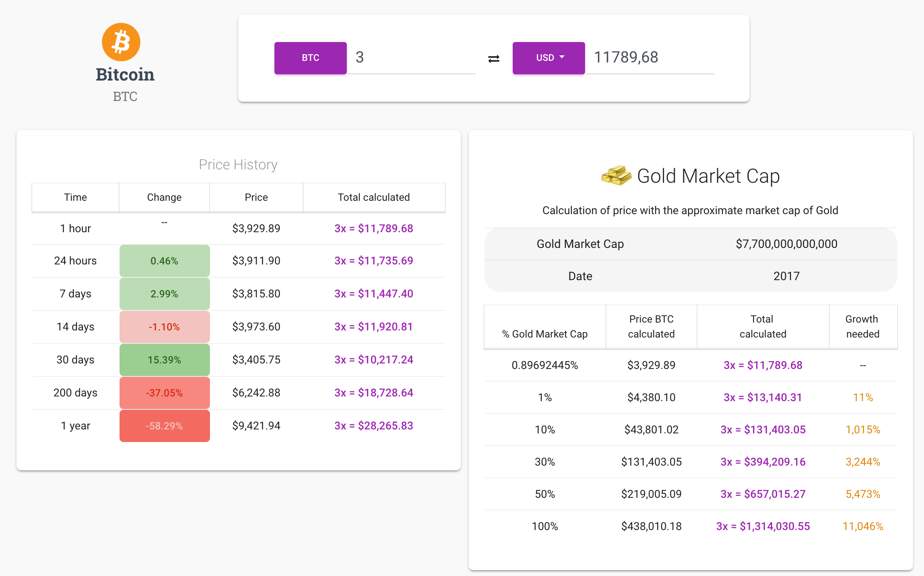The height and width of the screenshot is (576, 924).
Task: Click the gold bars icon next to Gold Market Cap
Action: [616, 176]
